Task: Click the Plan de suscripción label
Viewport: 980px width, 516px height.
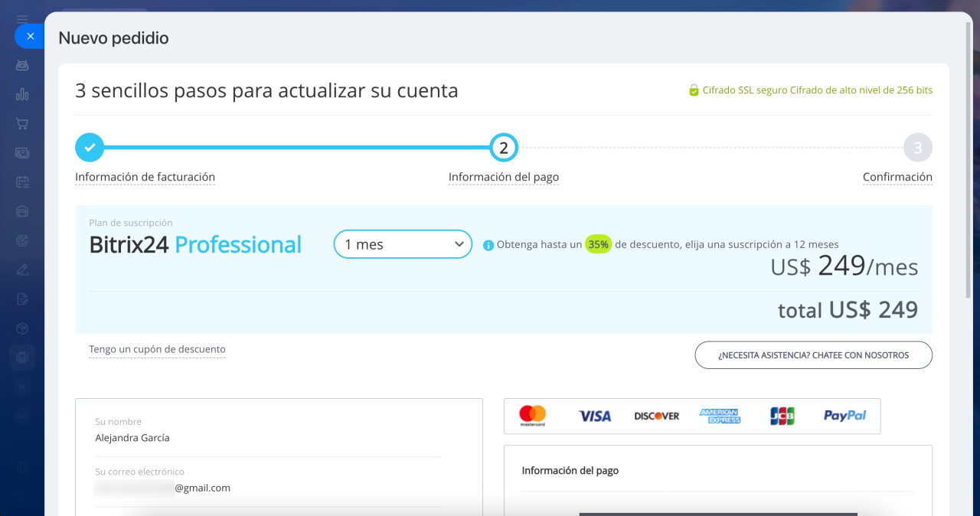Action: click(131, 223)
